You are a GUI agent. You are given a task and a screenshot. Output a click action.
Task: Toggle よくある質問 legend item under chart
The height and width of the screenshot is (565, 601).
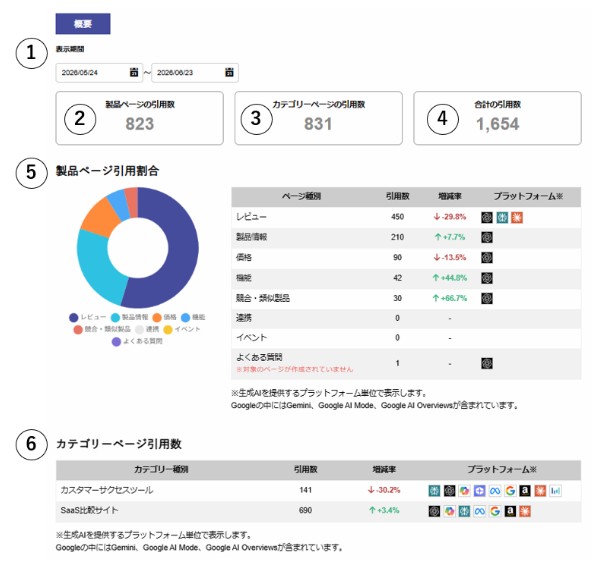137,342
